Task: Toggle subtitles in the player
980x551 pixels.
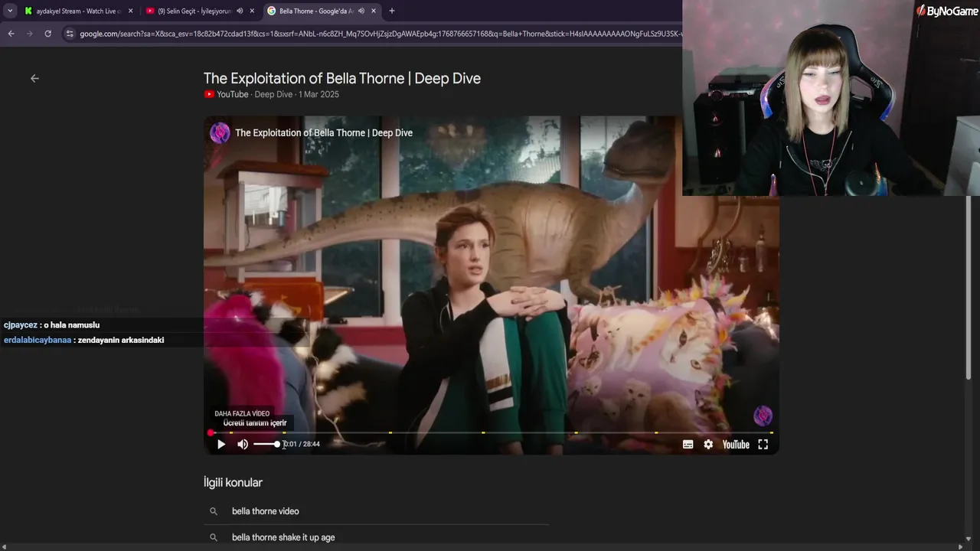Action: point(688,444)
